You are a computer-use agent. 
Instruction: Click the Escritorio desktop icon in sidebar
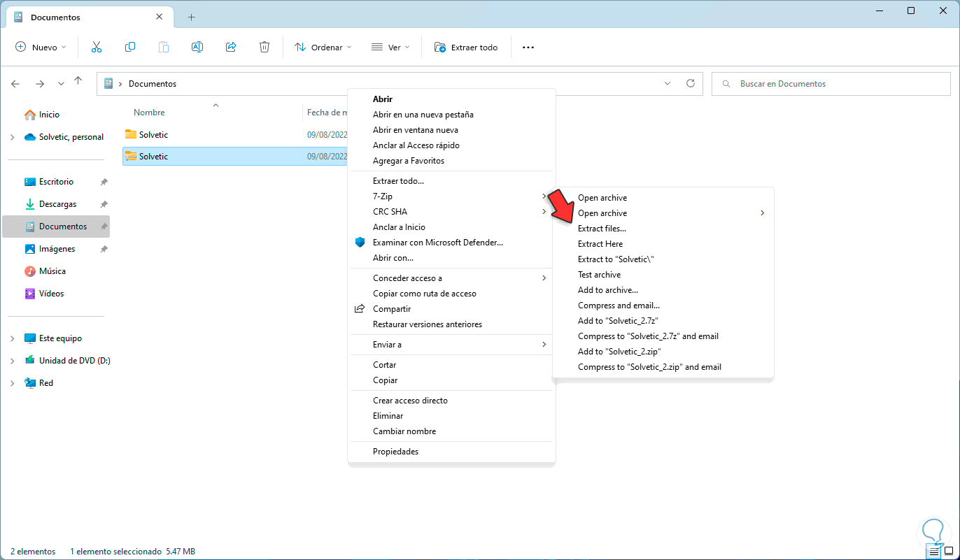(x=30, y=182)
